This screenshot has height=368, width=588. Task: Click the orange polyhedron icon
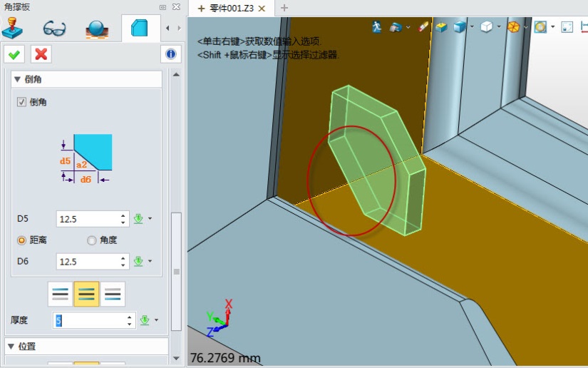point(513,27)
